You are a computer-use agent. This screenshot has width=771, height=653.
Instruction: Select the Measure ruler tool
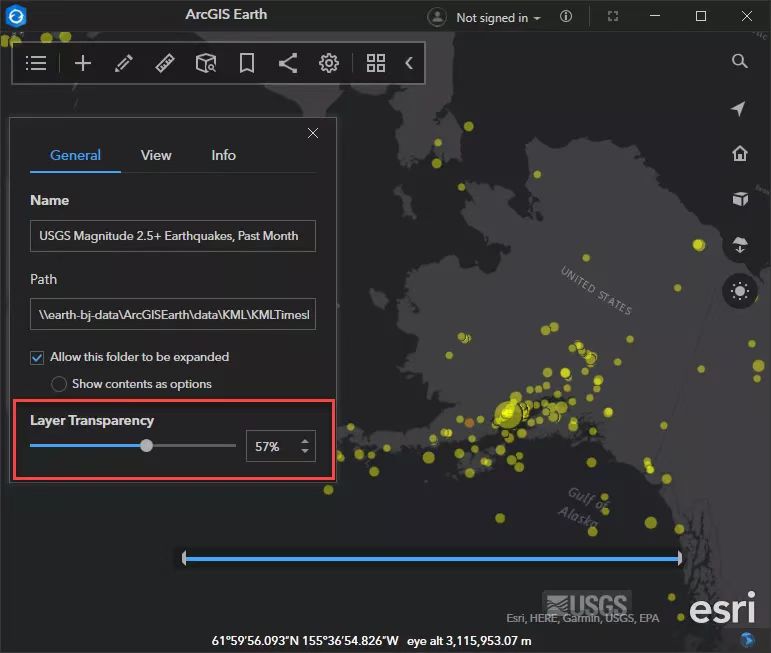(x=165, y=63)
